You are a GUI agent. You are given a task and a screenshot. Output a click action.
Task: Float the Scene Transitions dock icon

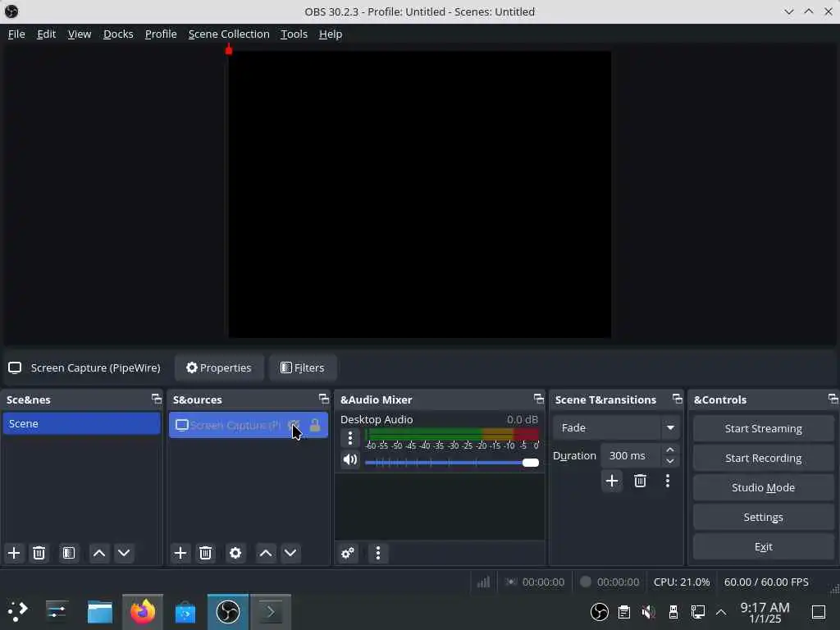click(677, 399)
